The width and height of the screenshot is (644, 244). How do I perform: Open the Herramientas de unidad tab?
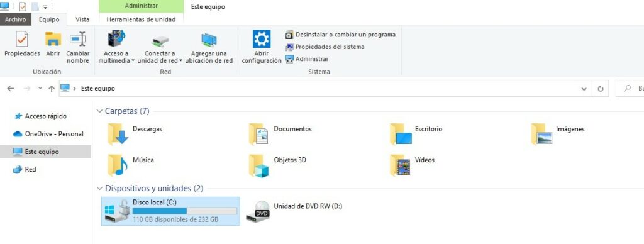coord(141,19)
